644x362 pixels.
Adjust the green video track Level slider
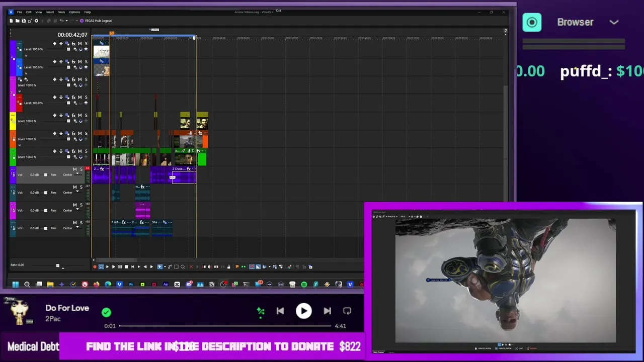68,157
